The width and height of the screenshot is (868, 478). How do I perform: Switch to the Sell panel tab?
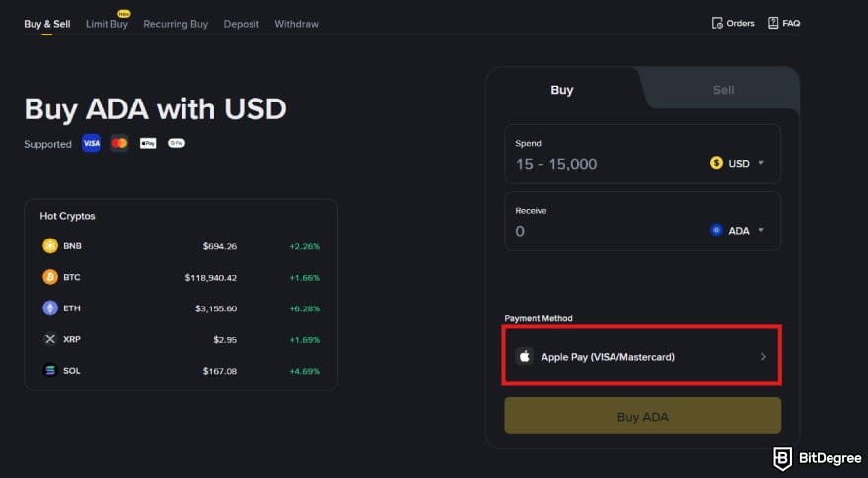723,90
